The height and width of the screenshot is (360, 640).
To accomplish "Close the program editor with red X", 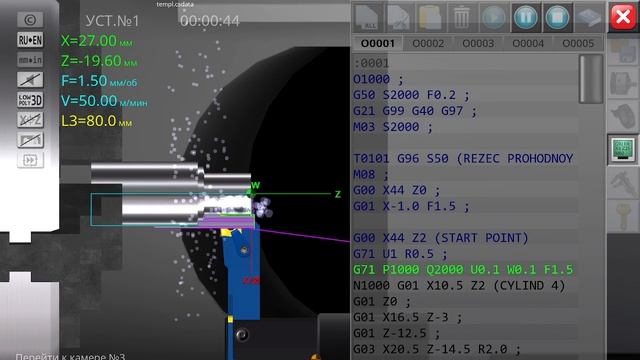I will click(x=623, y=17).
